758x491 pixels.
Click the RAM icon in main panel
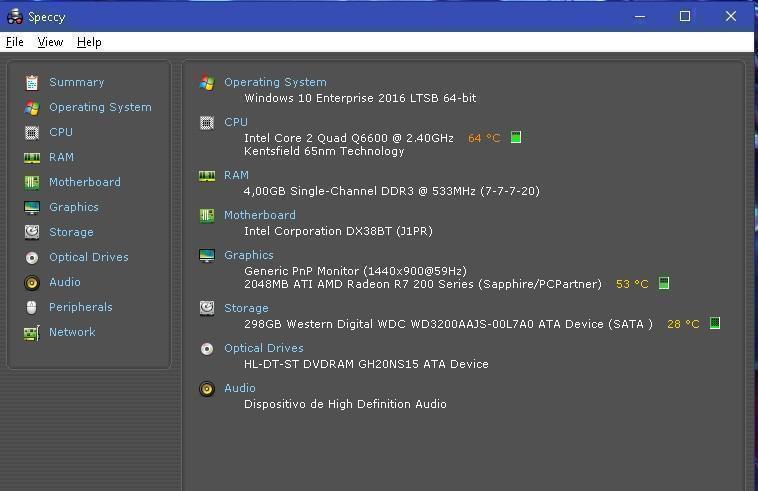[207, 176]
